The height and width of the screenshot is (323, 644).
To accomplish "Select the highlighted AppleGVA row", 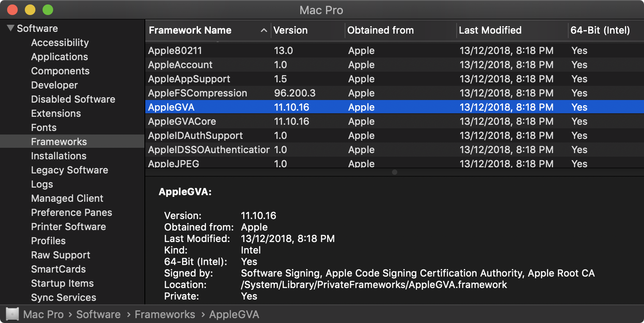I will [x=395, y=107].
